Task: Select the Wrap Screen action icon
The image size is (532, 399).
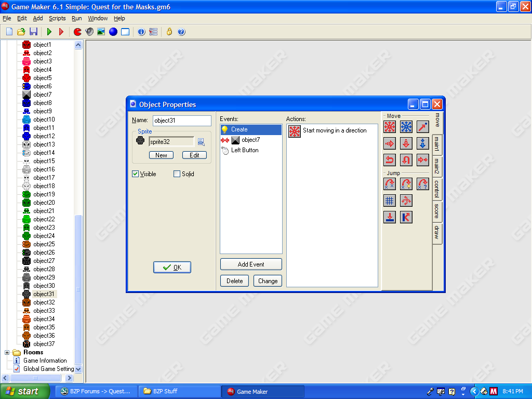Action: [x=406, y=201]
